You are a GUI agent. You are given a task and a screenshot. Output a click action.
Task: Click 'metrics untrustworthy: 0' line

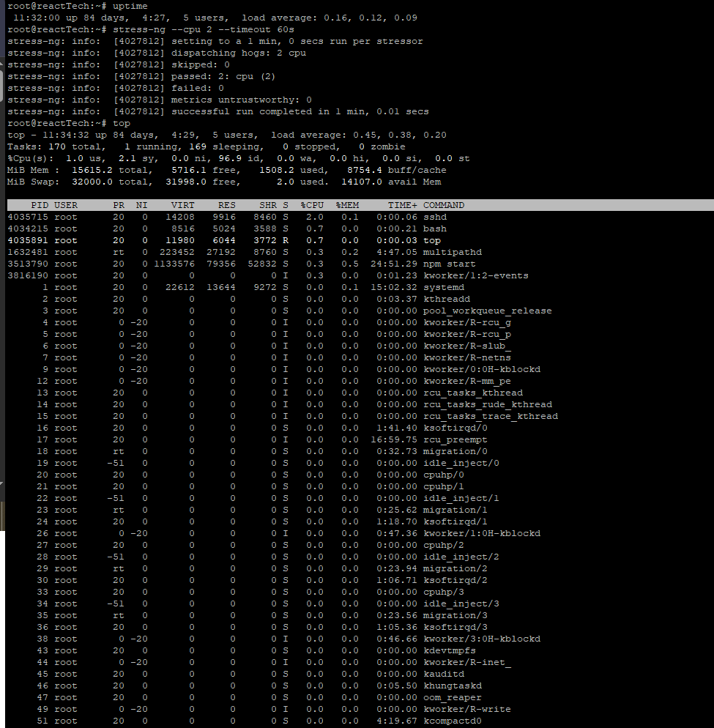coord(159,100)
